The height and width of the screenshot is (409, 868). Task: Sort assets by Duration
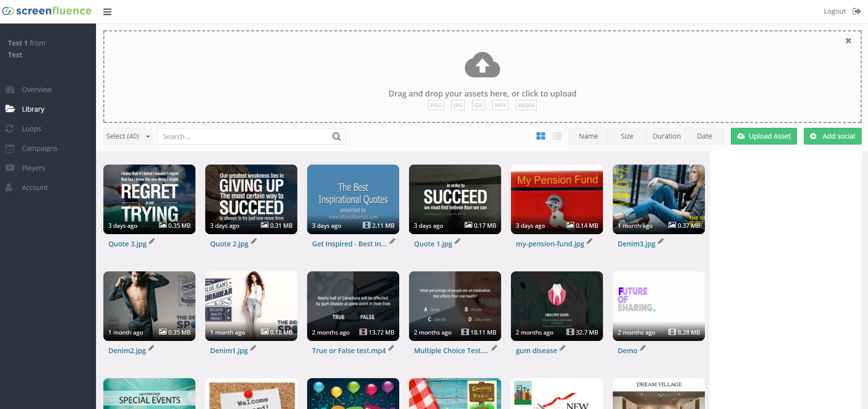coord(666,136)
